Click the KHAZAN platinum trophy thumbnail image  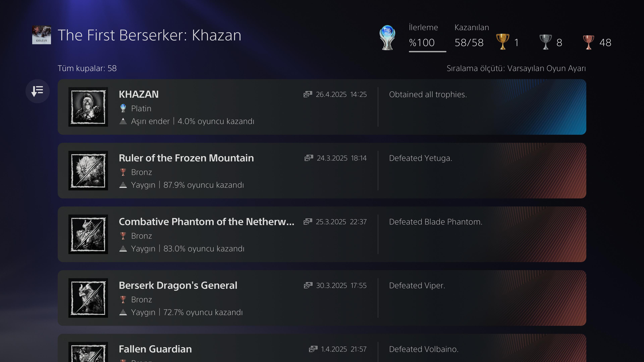point(88,107)
